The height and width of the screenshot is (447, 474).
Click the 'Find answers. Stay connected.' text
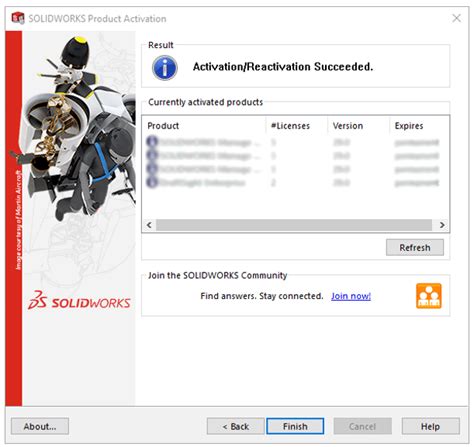[262, 296]
